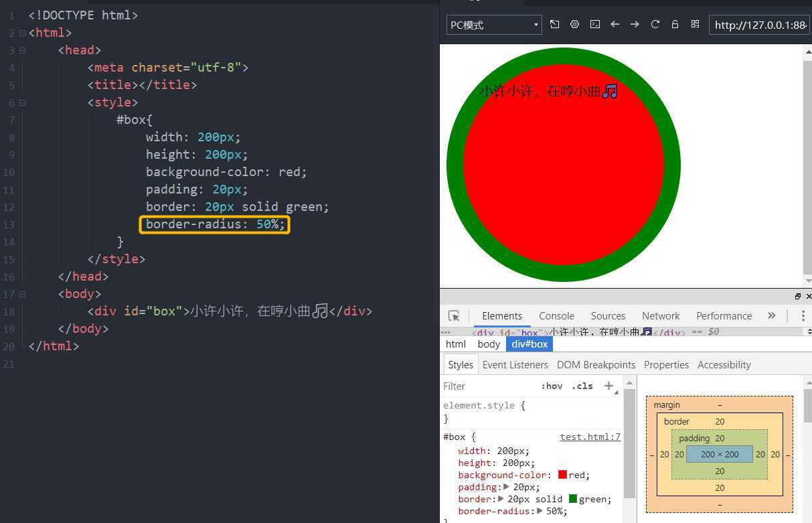
Task: Collapse the style tag fold on line 6
Action: coord(23,102)
